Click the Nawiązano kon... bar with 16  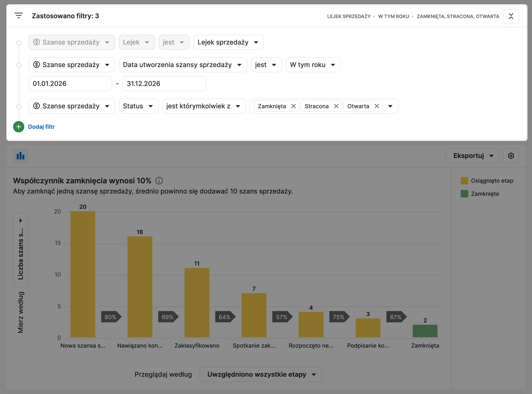click(140, 287)
